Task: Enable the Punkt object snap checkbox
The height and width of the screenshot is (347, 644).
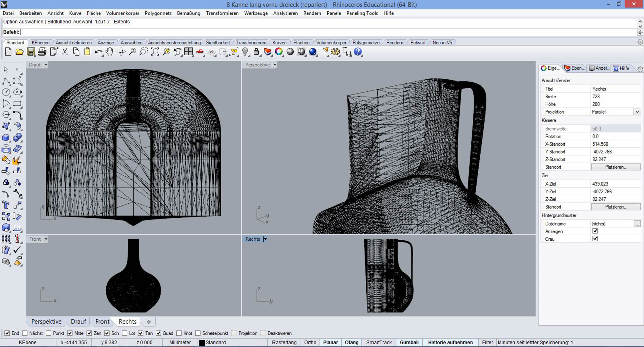Action: coord(49,333)
